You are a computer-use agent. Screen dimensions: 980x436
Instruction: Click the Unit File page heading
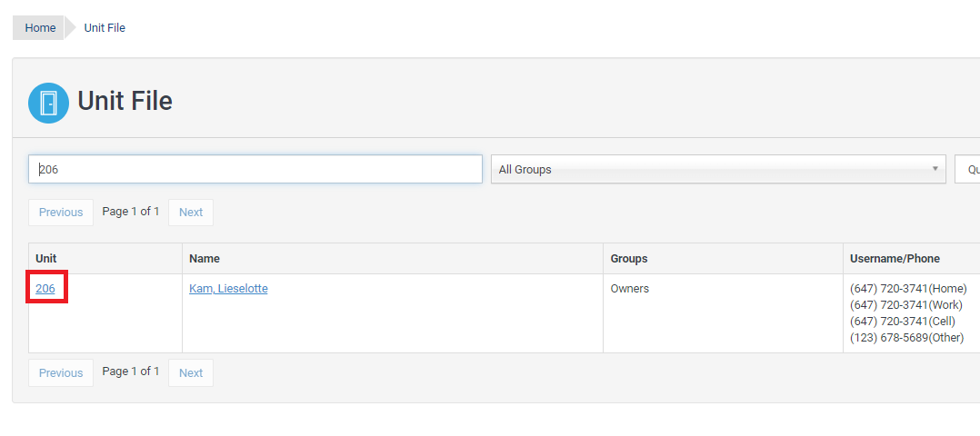(125, 101)
